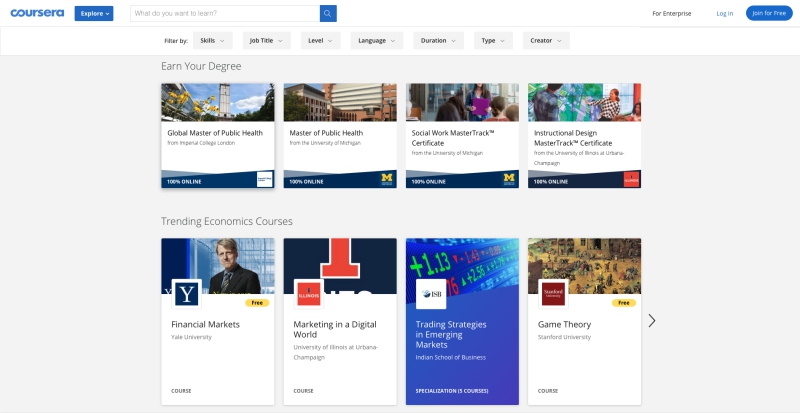
Task: Click the Stanford logo on Game Theory
Action: click(554, 294)
